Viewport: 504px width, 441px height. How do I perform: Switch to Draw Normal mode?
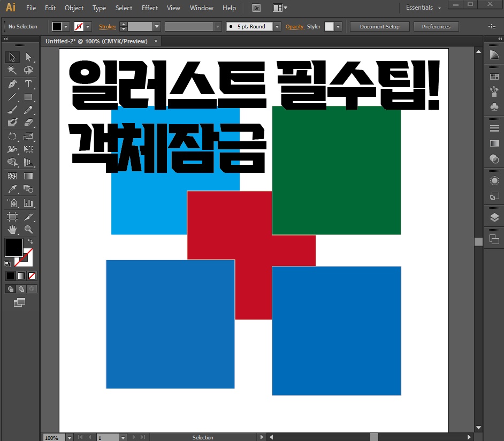10,289
